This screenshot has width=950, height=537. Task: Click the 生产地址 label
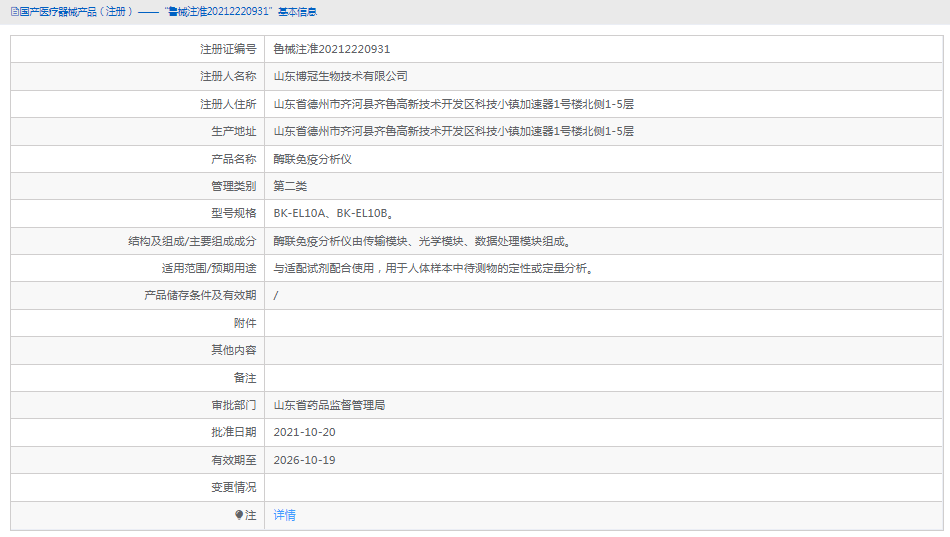tap(234, 132)
